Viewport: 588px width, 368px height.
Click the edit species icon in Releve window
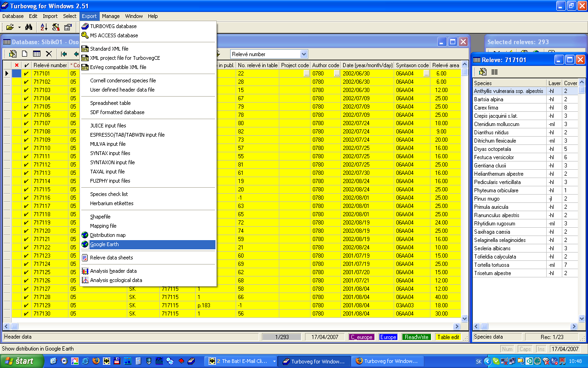483,72
